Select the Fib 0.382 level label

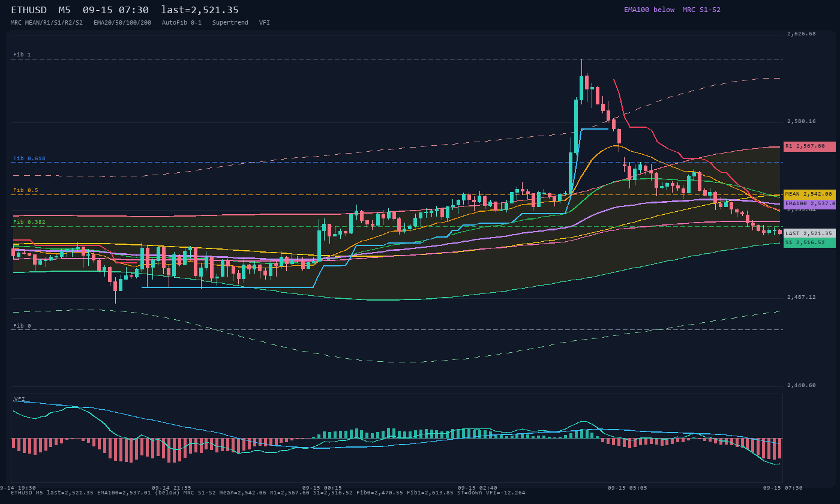click(29, 222)
